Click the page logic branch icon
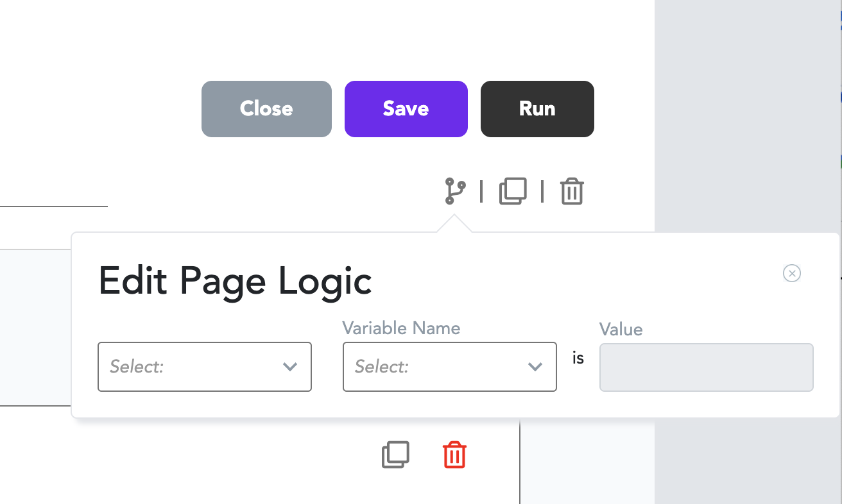The width and height of the screenshot is (842, 504). pos(455,191)
